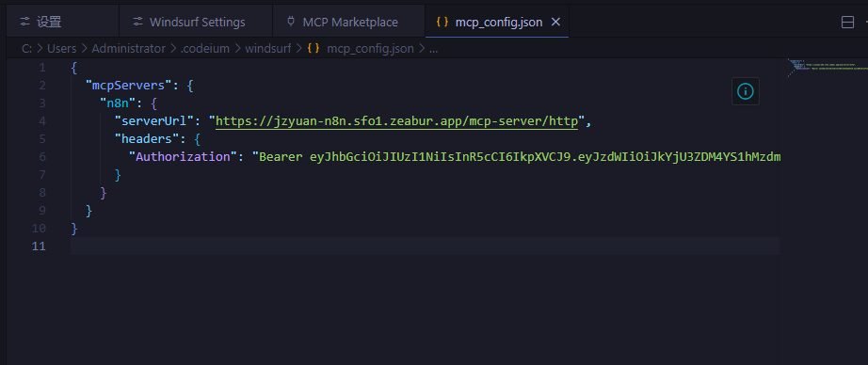Select the windsurf breadcrumb folder
The width and height of the screenshot is (868, 365).
click(268, 49)
